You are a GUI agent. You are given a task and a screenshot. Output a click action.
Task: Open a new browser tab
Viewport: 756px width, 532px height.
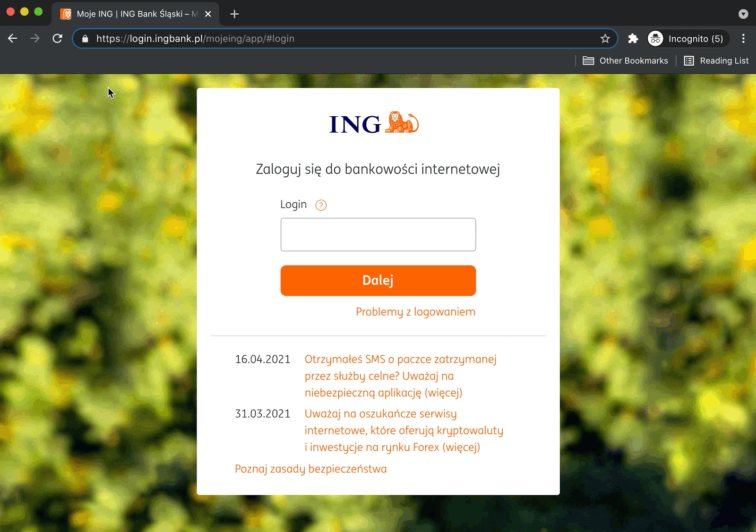(x=234, y=14)
